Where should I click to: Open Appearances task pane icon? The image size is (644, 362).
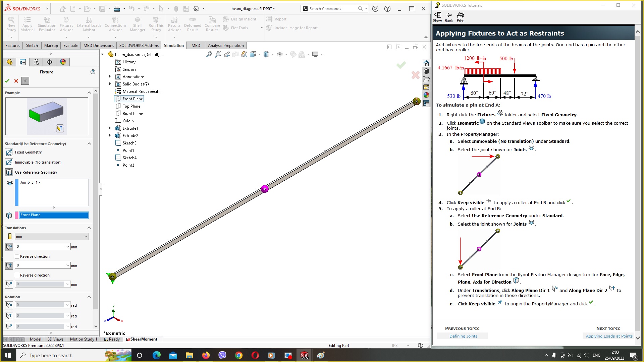coord(426,95)
